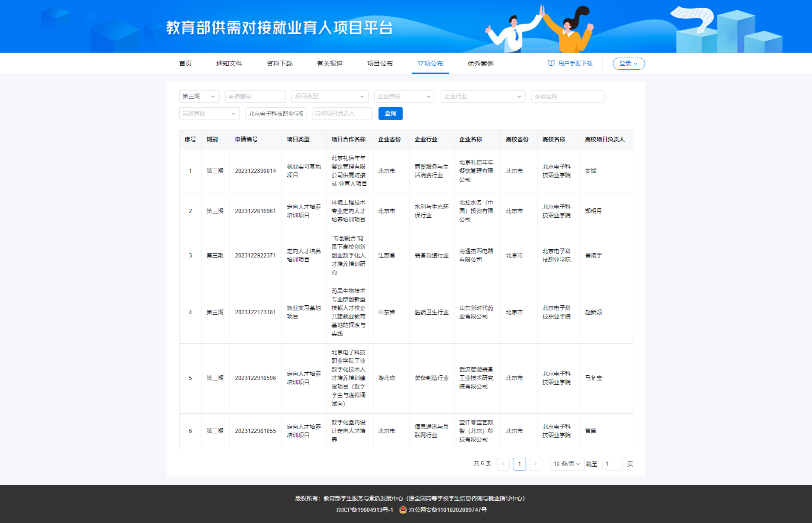812x523 pixels.
Task: Open the 优秀案例 tab
Action: [480, 64]
